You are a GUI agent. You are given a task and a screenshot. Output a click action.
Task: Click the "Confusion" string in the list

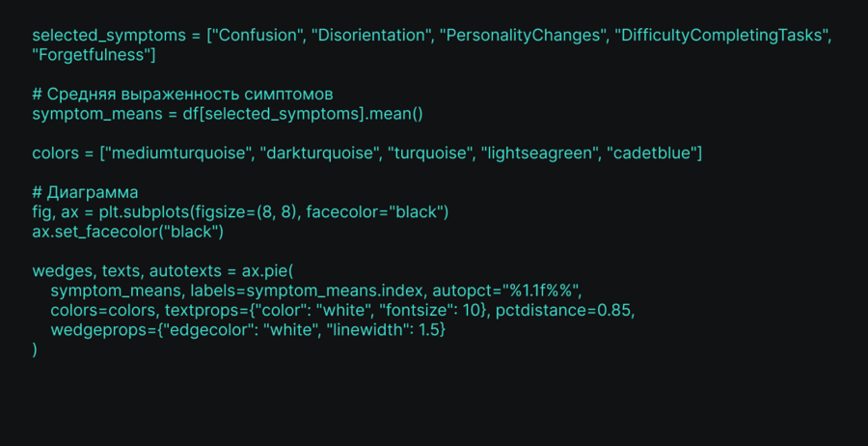tap(258, 36)
